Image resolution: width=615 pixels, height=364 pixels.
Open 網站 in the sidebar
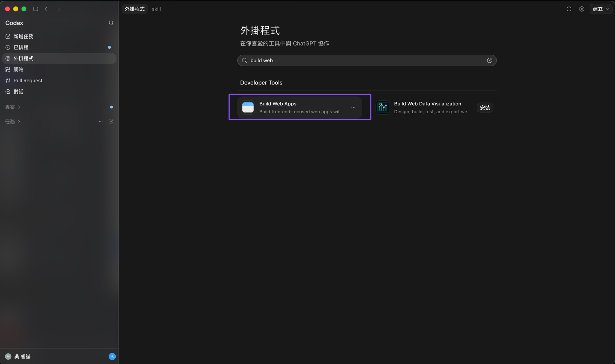[59, 69]
